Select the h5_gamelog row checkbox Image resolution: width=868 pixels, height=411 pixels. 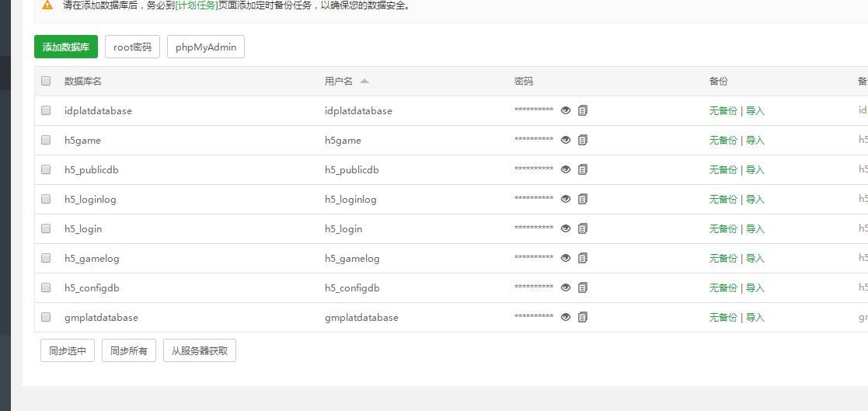[x=46, y=258]
